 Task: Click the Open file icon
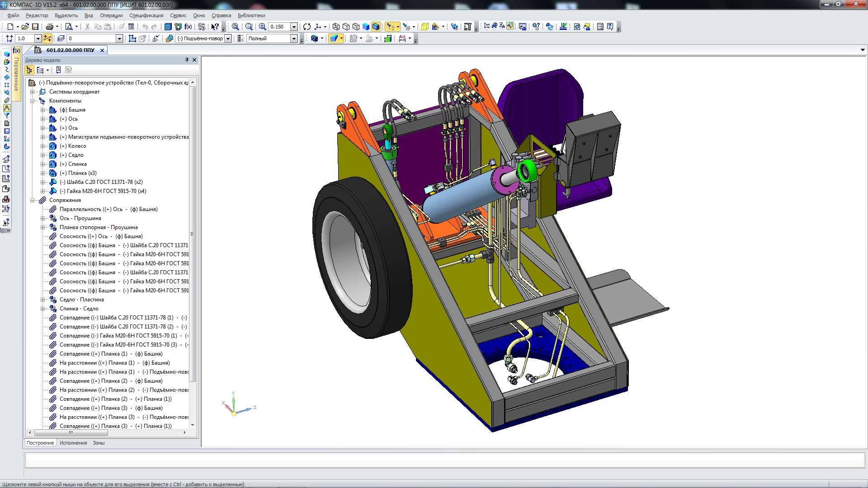[25, 27]
